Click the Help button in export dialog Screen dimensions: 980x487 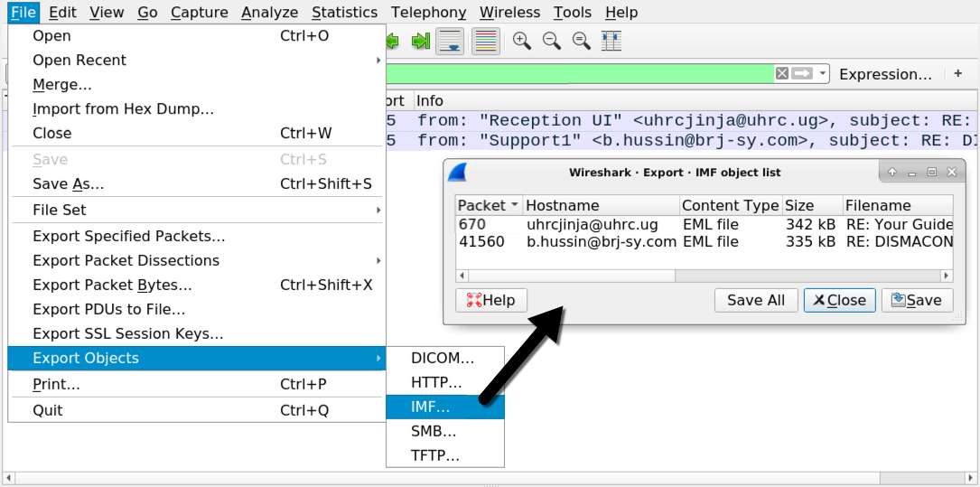tap(491, 300)
